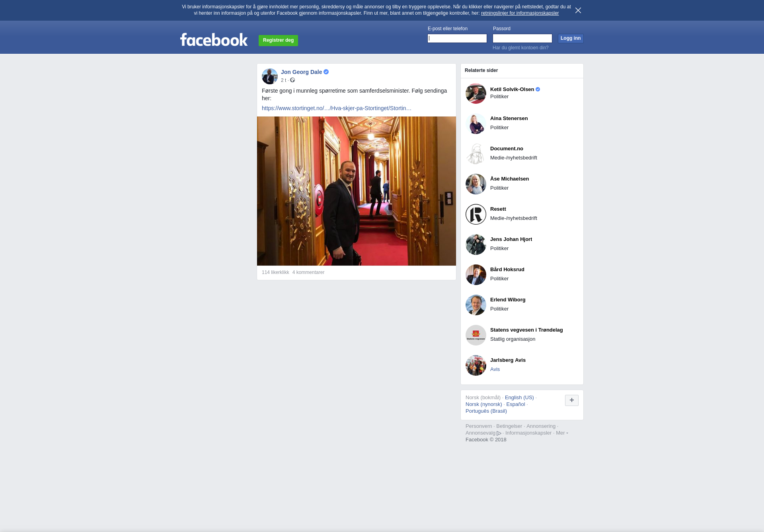Expand more languages with the plus button
Screen dimensions: 764x532
pos(571,400)
